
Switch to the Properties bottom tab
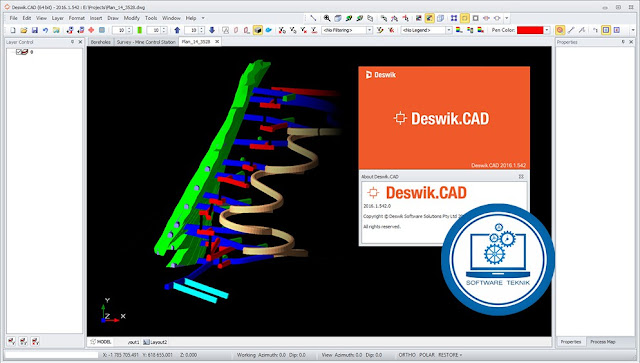(x=571, y=342)
